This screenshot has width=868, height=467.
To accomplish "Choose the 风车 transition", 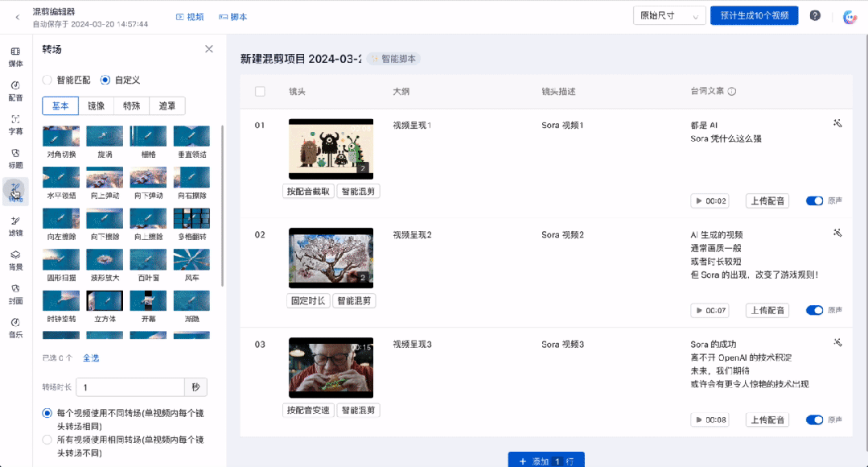I will coord(191,265).
